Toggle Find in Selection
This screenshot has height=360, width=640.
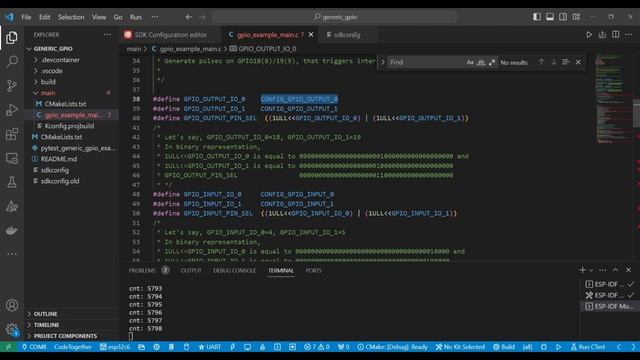565,62
